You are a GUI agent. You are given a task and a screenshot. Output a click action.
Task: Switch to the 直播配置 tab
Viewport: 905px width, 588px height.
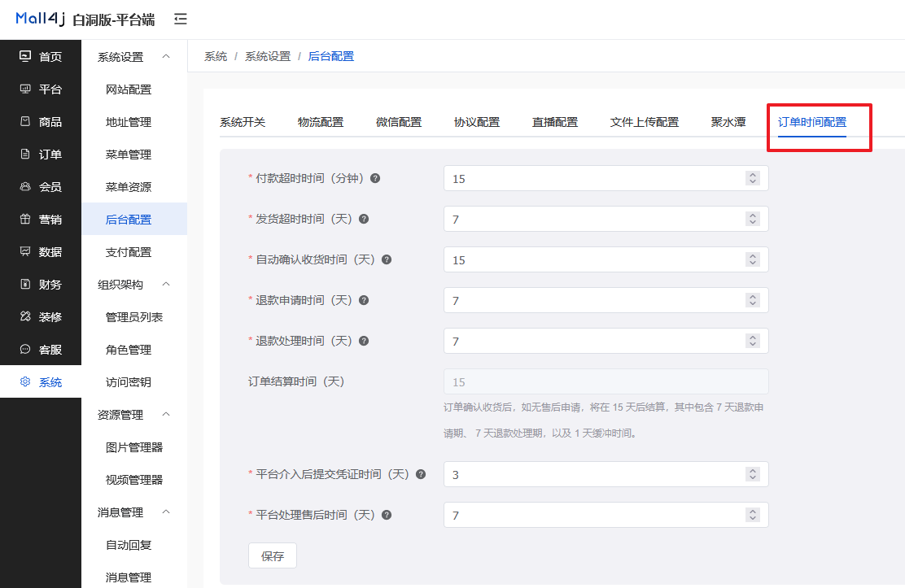click(x=555, y=122)
